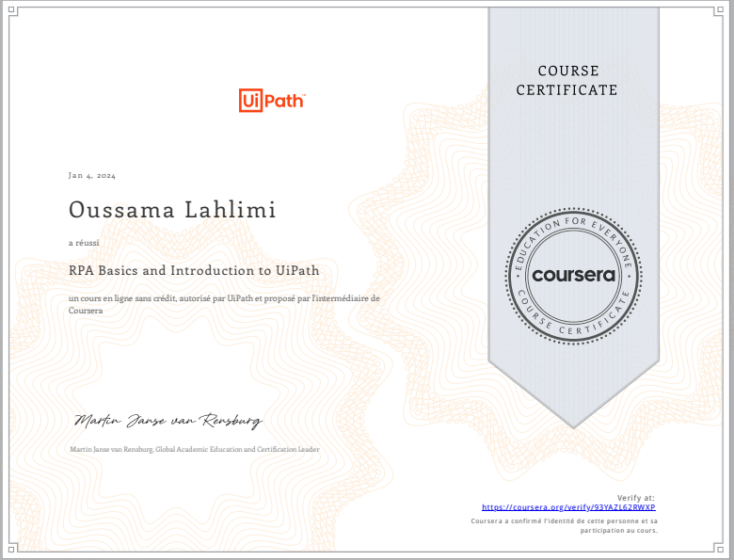The height and width of the screenshot is (560, 734).
Task: Click the 'Verify at:' label
Action: 636,498
